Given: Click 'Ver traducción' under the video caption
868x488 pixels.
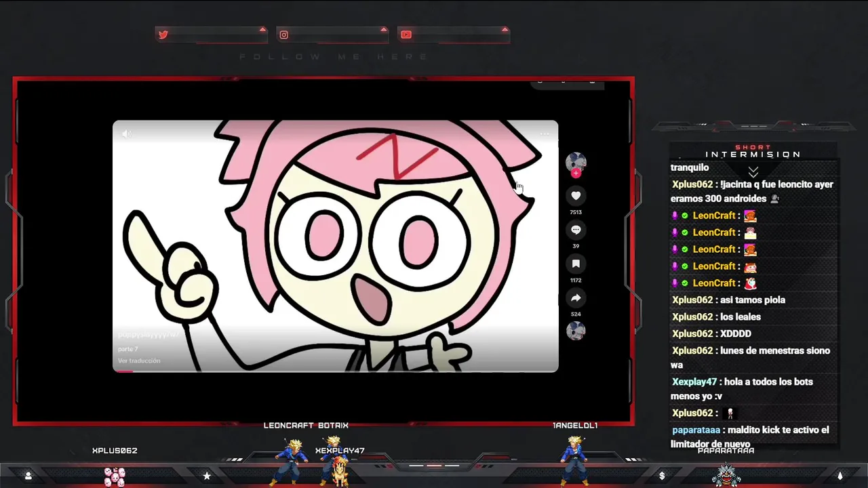Looking at the screenshot, I should [x=139, y=361].
